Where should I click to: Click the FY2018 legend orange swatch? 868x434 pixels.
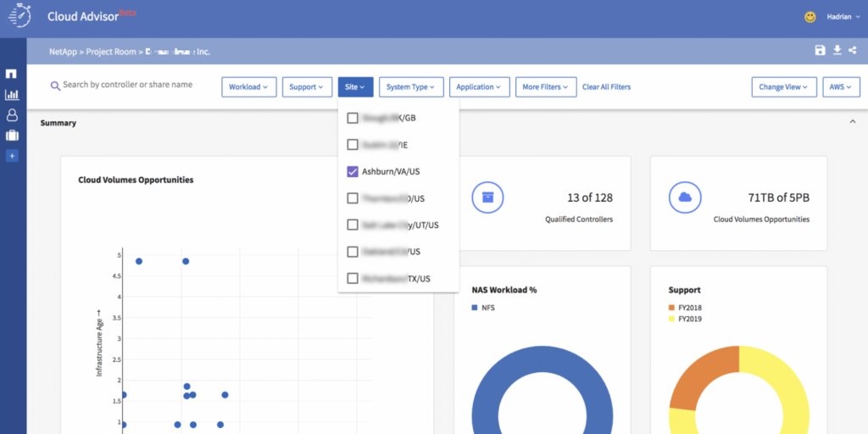(x=671, y=307)
